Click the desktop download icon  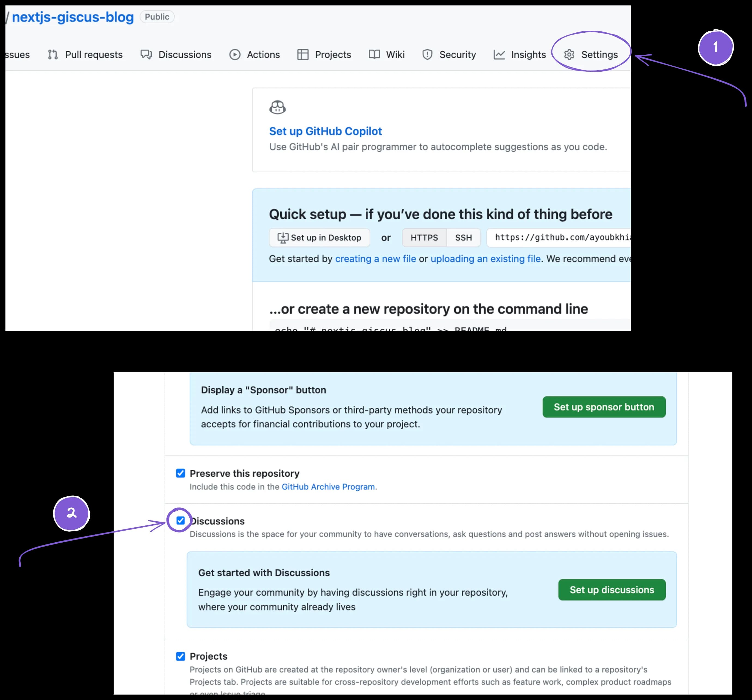coord(283,238)
